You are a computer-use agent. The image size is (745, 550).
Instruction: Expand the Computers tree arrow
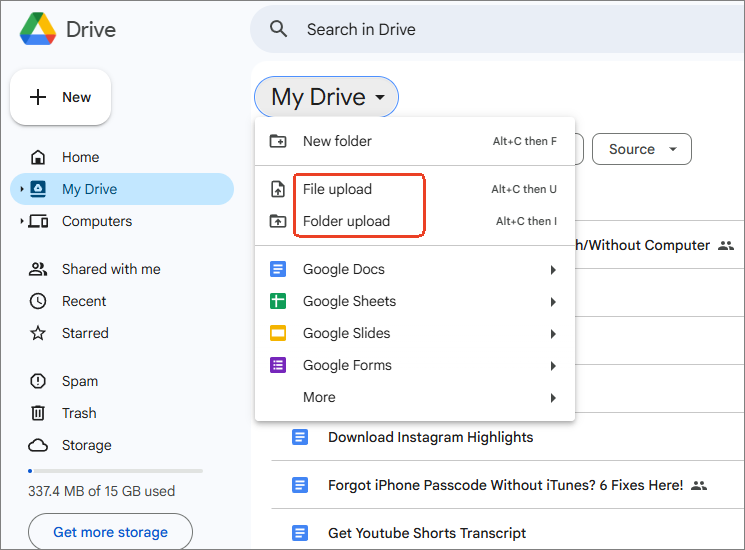[21, 221]
